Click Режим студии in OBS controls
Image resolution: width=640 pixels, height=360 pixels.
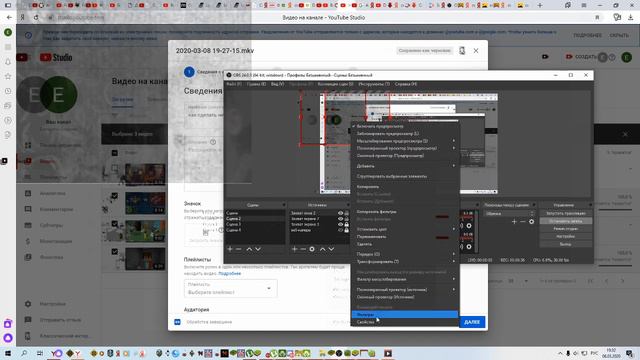[565, 229]
